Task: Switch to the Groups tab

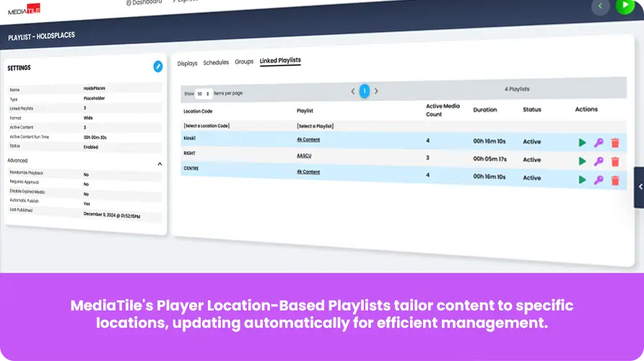Action: tap(244, 61)
